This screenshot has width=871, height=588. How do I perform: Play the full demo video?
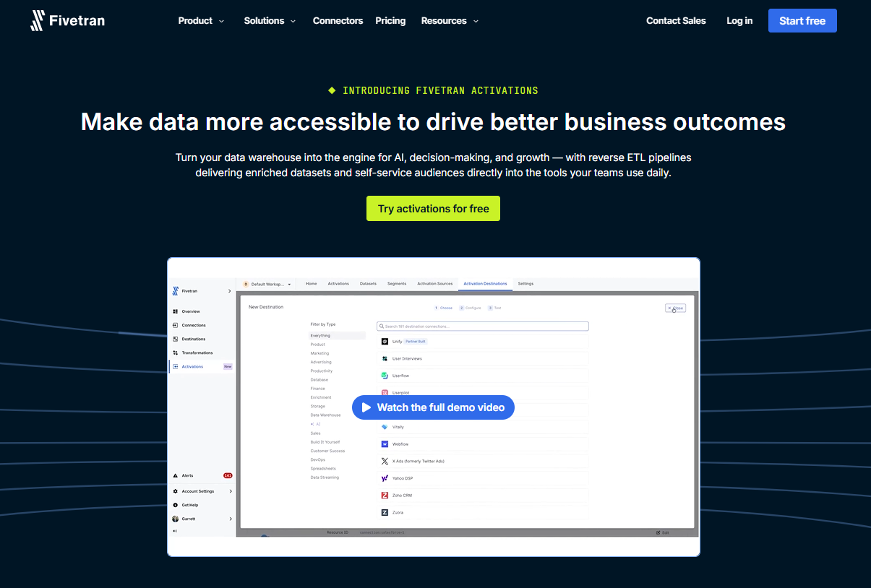tap(433, 407)
